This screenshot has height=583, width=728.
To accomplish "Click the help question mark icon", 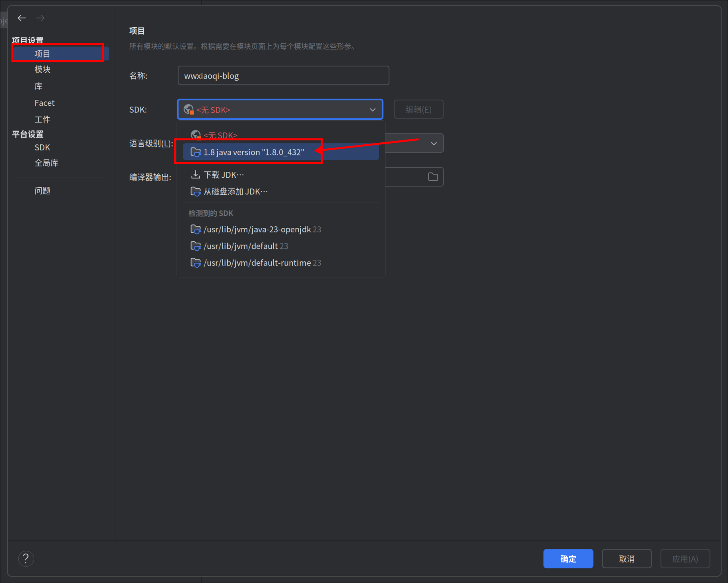I will pyautogui.click(x=26, y=559).
